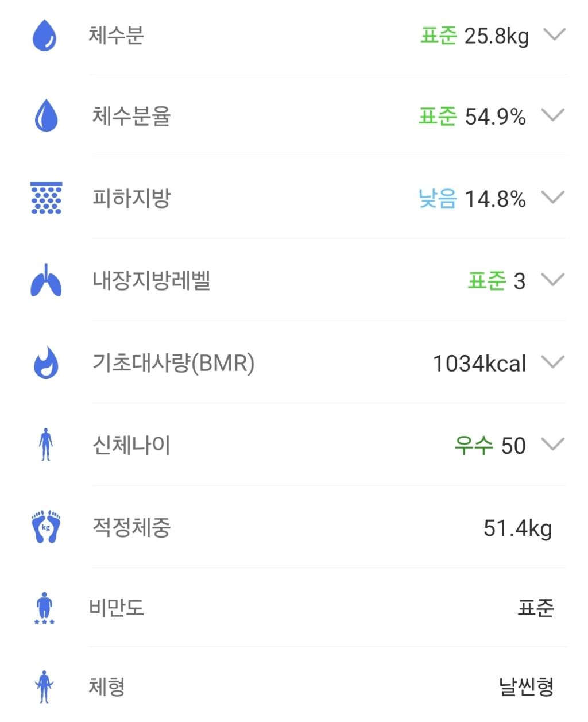Tap the 내장지방레벨 label text

(x=152, y=281)
